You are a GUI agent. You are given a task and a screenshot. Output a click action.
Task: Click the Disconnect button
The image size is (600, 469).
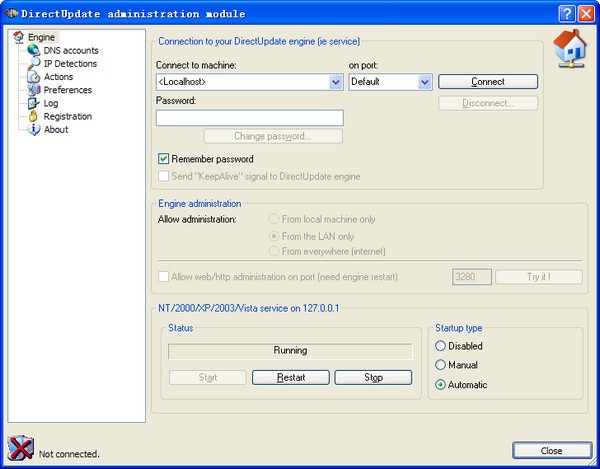tap(488, 103)
